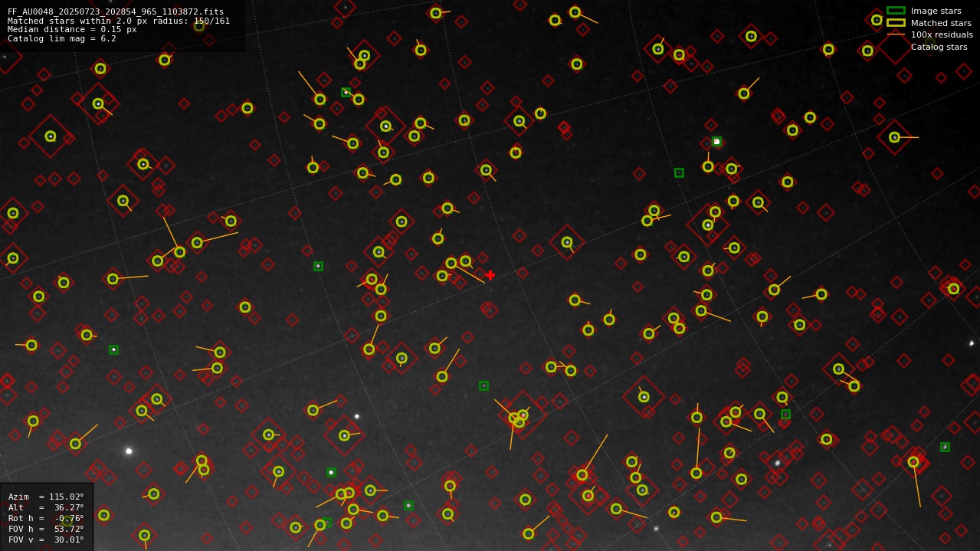Screen dimensions: 980x551
Task: Select the 'Image stars' legend label
Action: (x=936, y=11)
